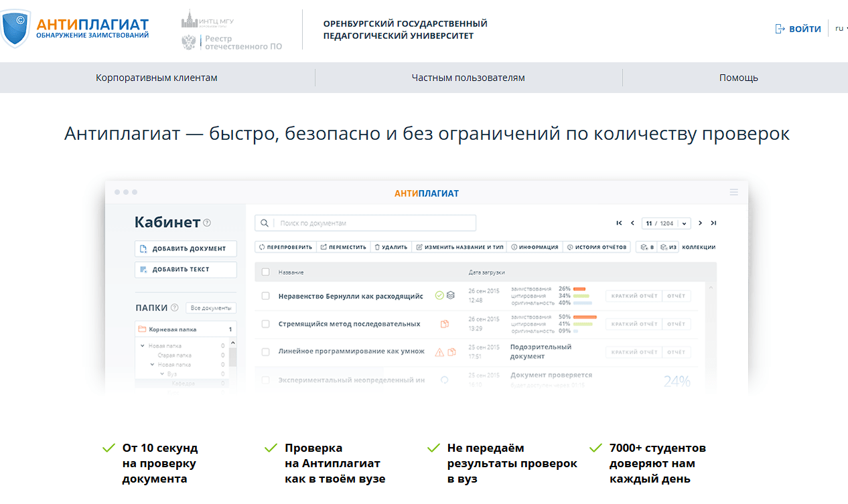Click КРАТКИЙ ОТЧЁТ for Линейное программирование
Viewport: 848px width, 504px height.
(x=634, y=352)
